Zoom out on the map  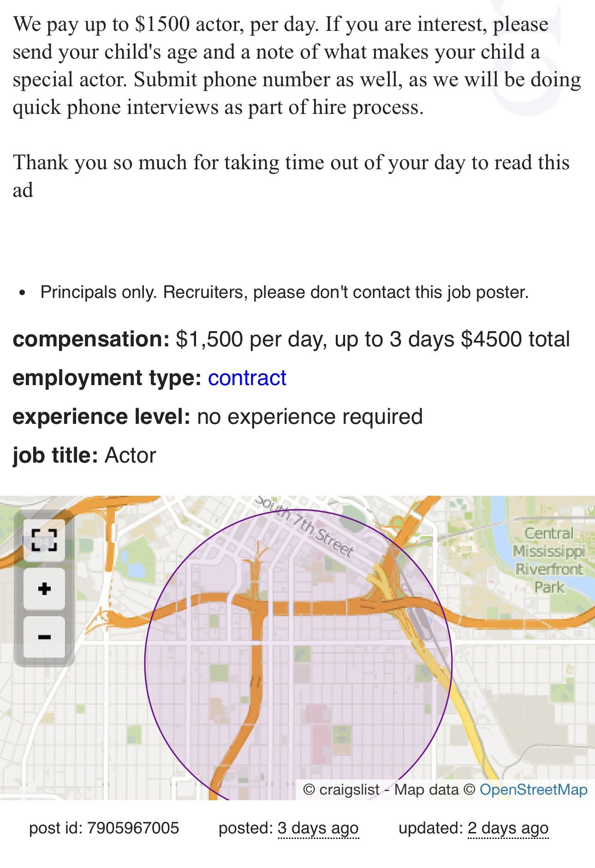click(x=44, y=637)
